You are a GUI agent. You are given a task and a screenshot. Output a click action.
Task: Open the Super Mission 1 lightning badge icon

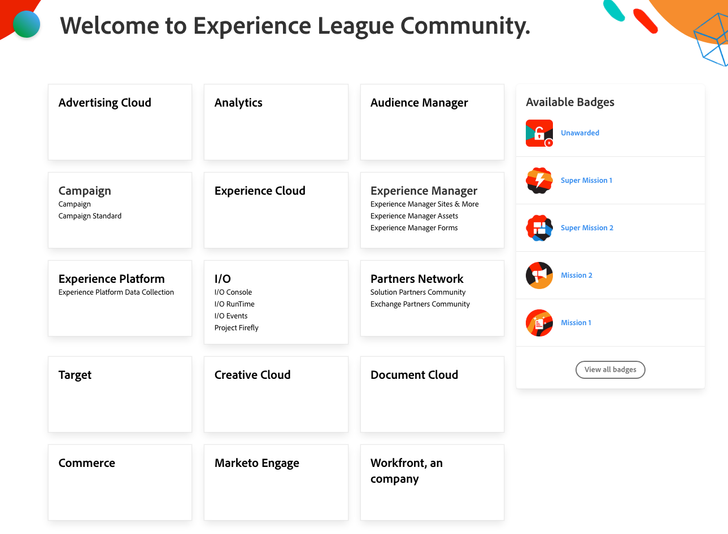[x=539, y=180]
